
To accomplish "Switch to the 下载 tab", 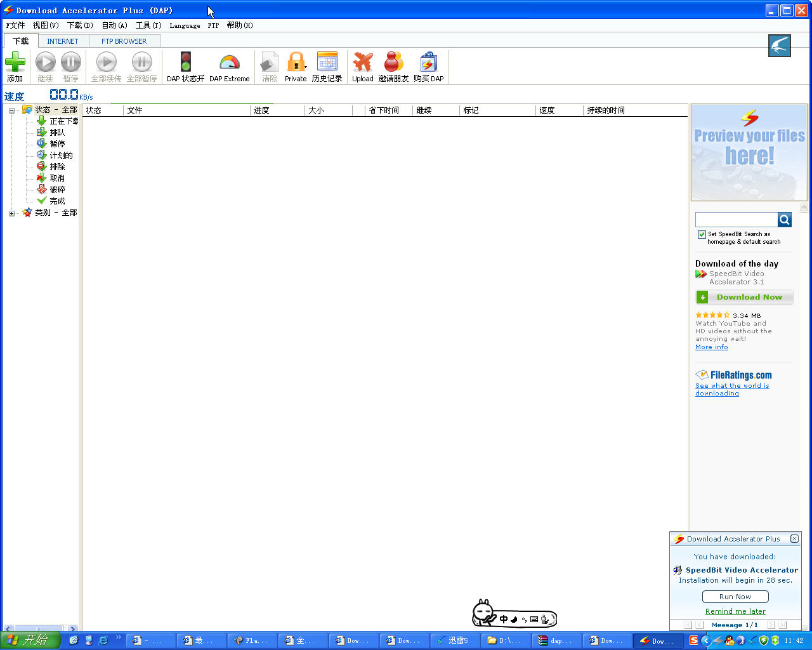I will (21, 41).
